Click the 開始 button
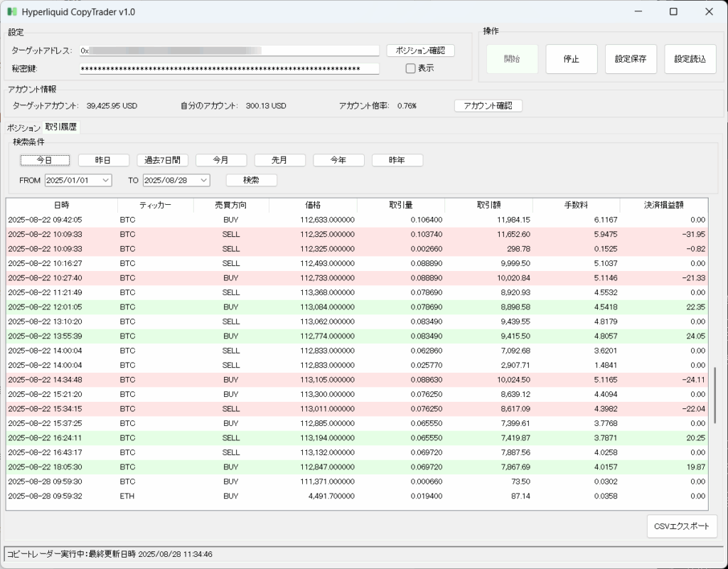The width and height of the screenshot is (728, 569). [512, 59]
